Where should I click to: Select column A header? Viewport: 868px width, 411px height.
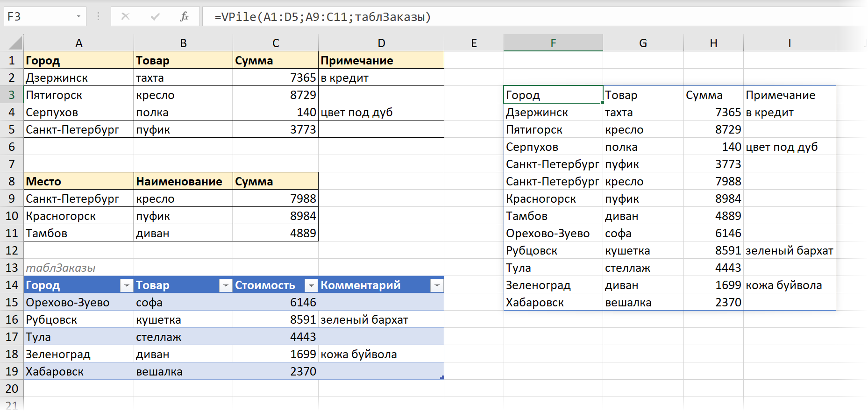pyautogui.click(x=78, y=43)
